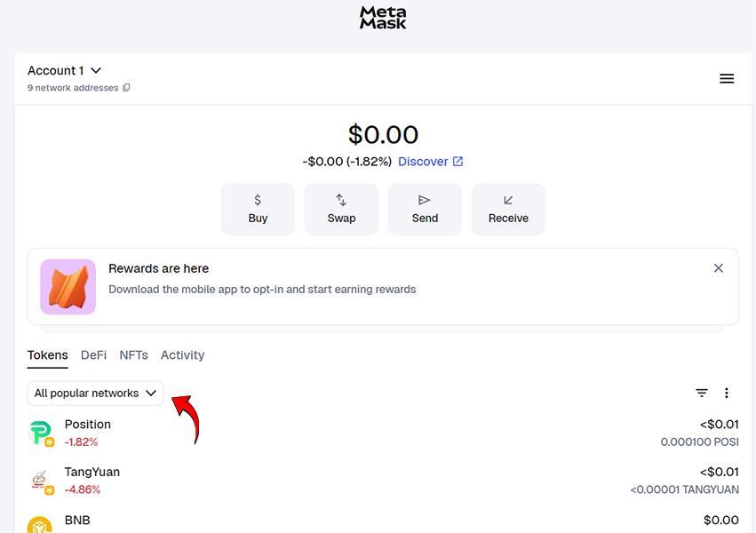Open the token sort/filter icon
The width and height of the screenshot is (756, 533).
click(702, 393)
